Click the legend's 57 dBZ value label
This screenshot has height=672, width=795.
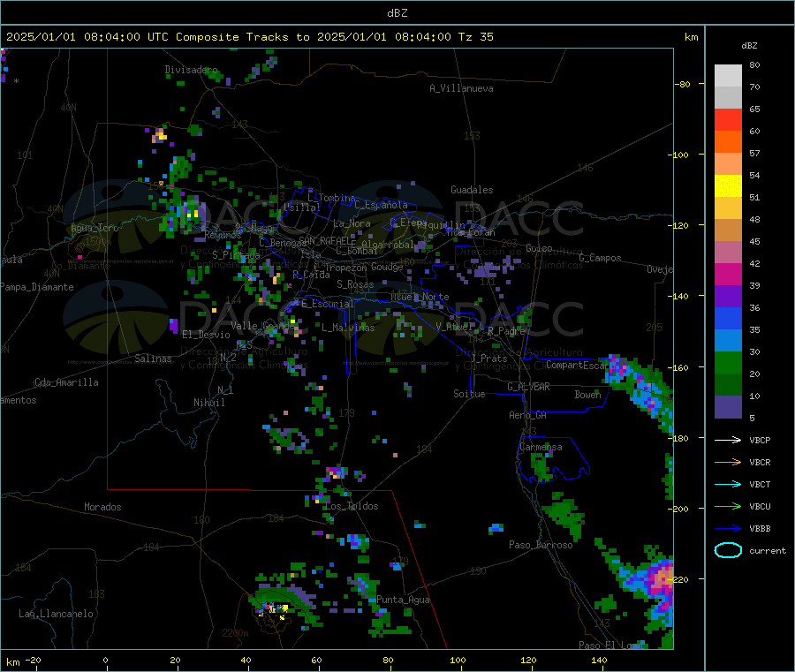click(x=755, y=153)
